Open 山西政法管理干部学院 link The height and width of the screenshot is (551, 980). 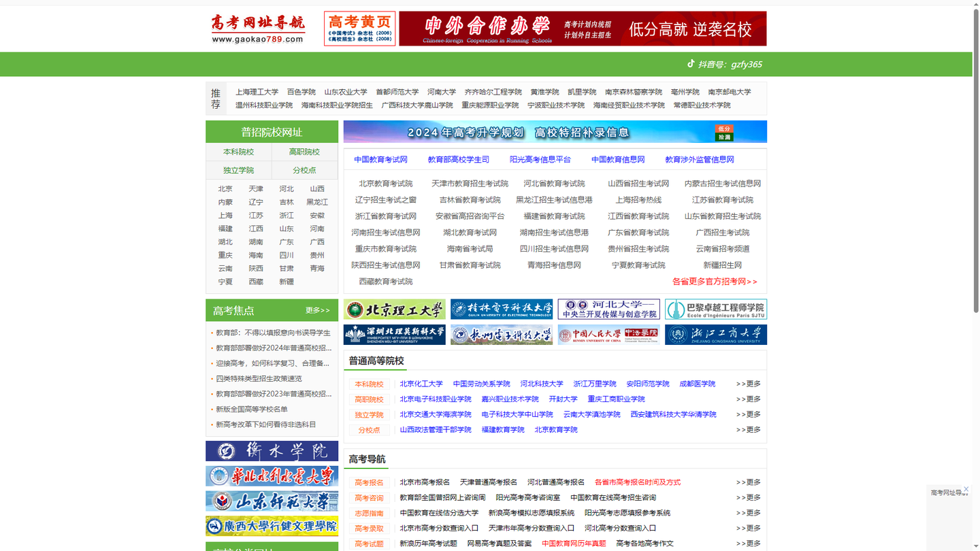point(436,429)
